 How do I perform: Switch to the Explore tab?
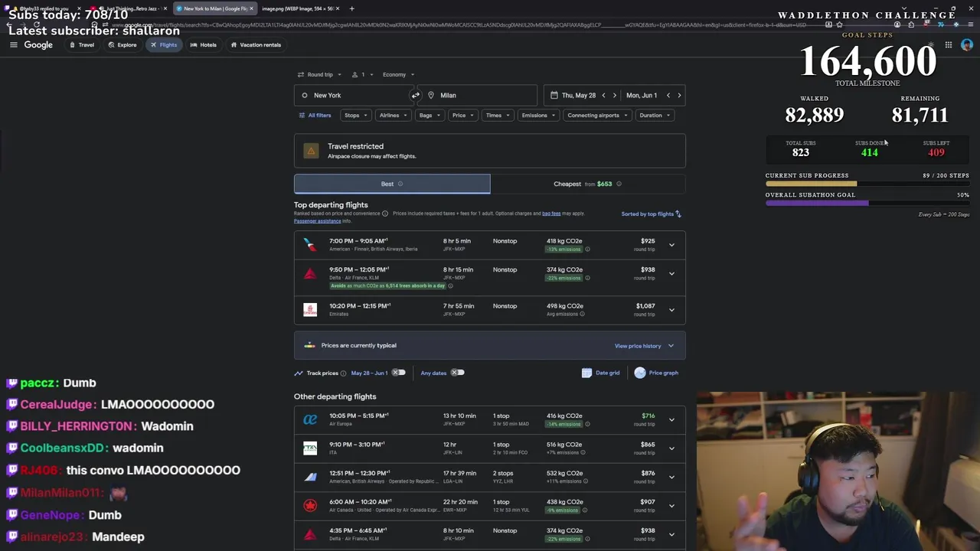click(x=122, y=44)
